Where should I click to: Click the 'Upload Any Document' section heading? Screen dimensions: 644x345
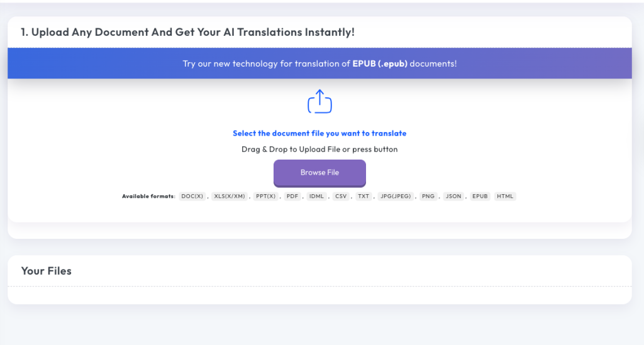[187, 32]
